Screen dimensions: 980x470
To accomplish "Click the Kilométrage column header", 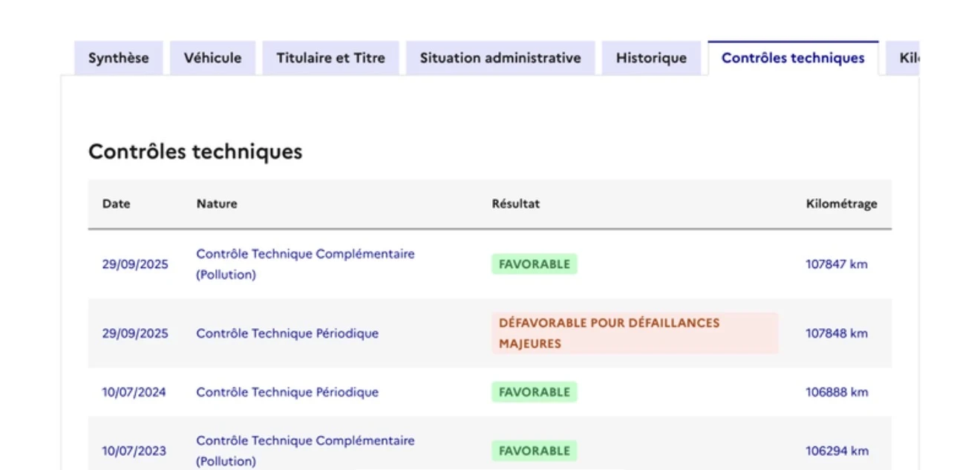I will pyautogui.click(x=841, y=204).
